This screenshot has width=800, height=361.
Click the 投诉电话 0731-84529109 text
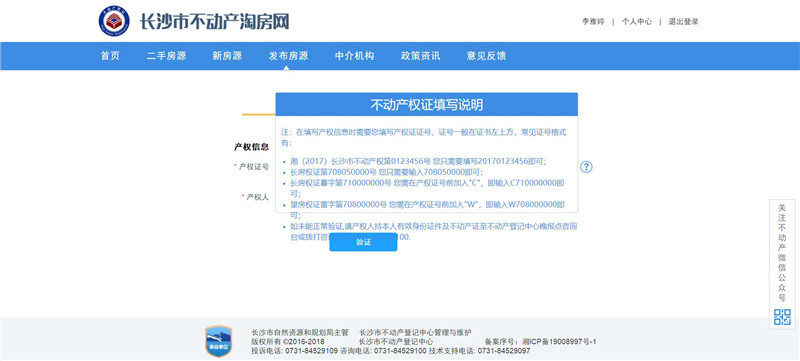click(294, 351)
